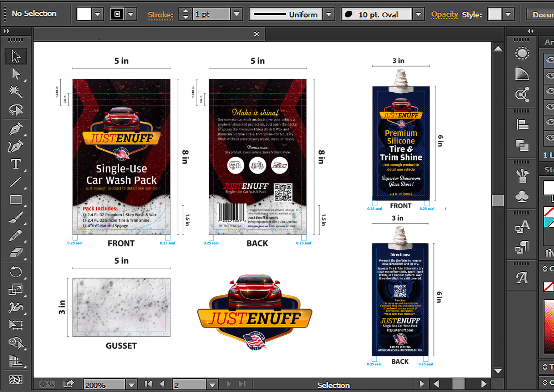Click the stroke weight stepper arrows
Viewport: 554px width, 392px height.
[x=185, y=14]
